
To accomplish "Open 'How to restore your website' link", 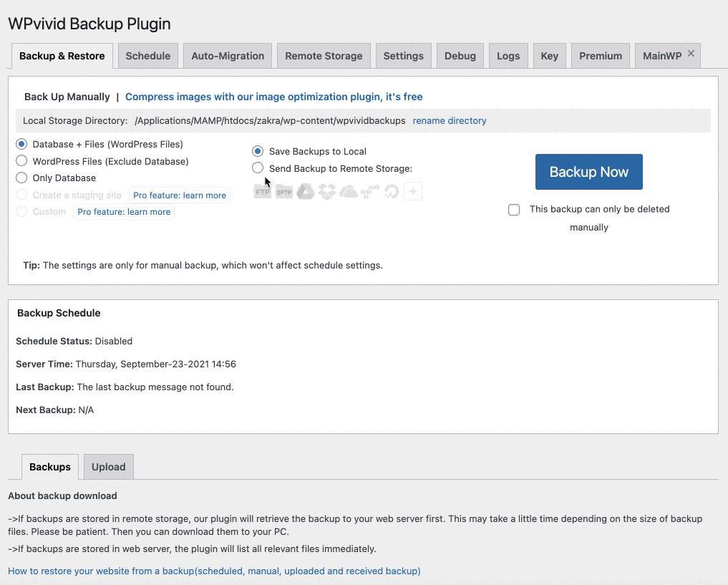I will click(214, 571).
